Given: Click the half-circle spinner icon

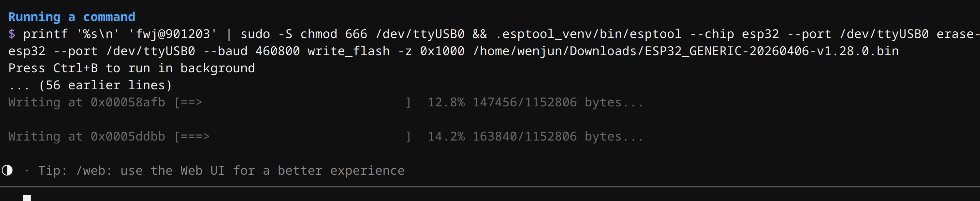Looking at the screenshot, I should [7, 170].
